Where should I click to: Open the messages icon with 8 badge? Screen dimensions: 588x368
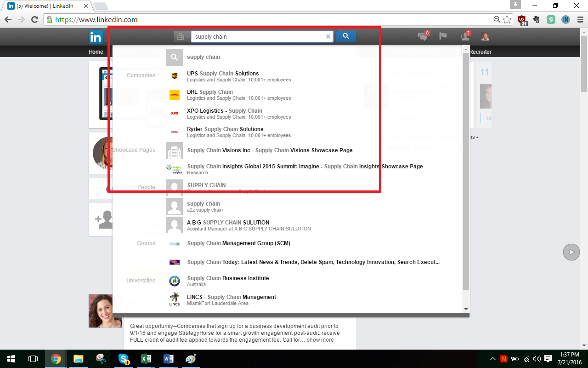[423, 36]
